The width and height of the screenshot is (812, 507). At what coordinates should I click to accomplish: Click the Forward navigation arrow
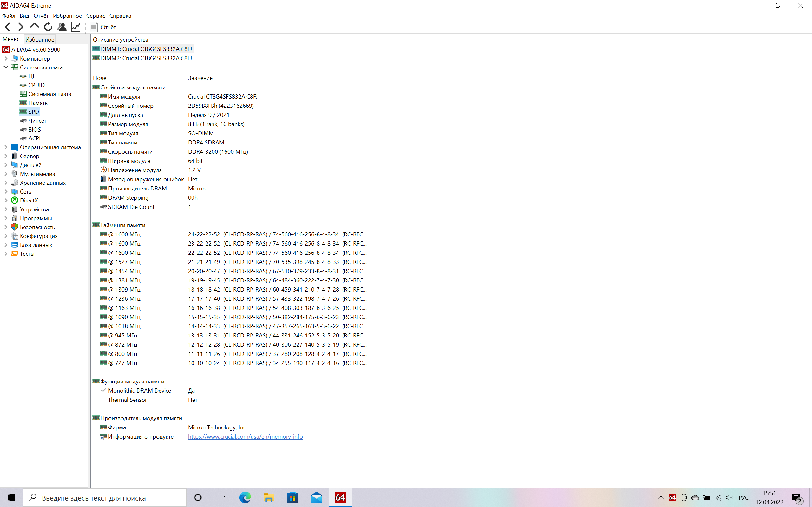tap(21, 27)
